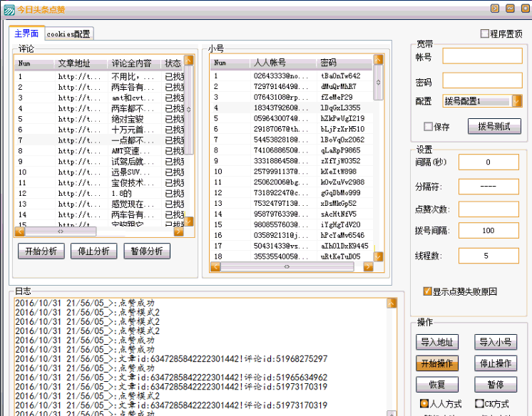532x416 pixels.
Task: Click 文章地址 column header
Action: point(81,63)
